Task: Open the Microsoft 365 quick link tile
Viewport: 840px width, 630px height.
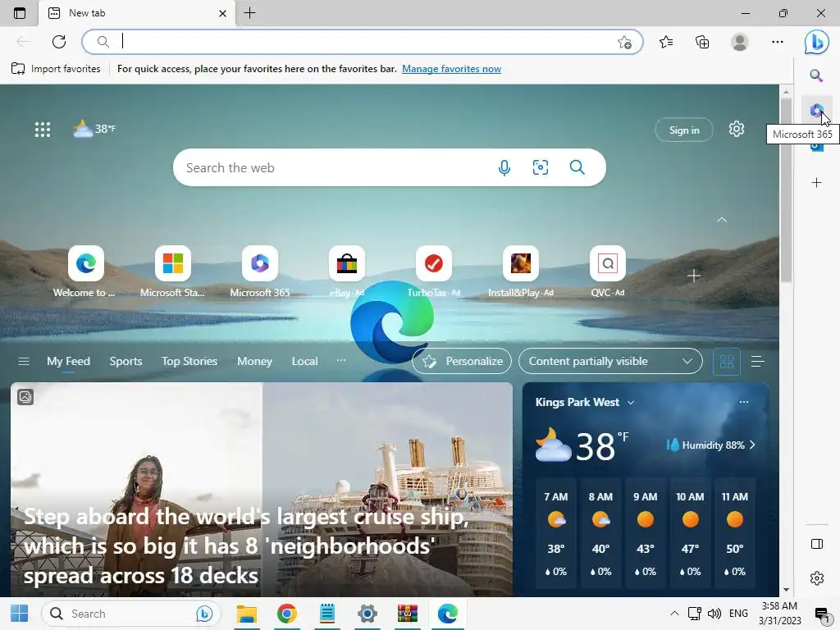Action: [260, 272]
